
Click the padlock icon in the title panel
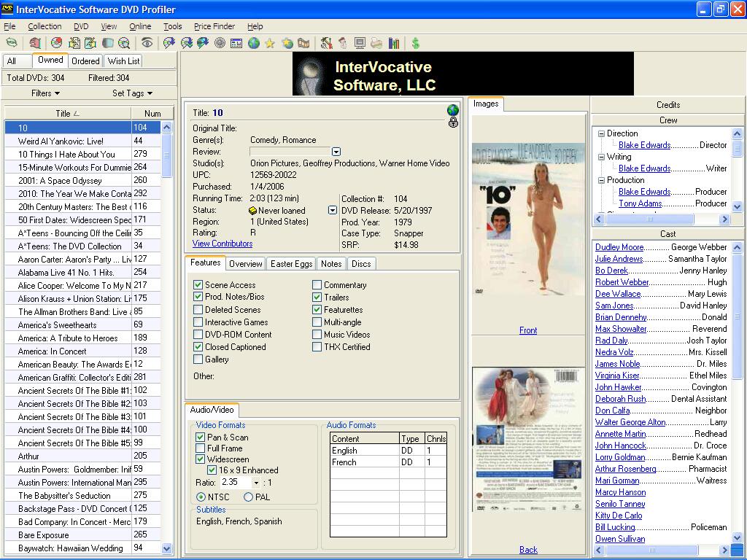click(x=453, y=122)
